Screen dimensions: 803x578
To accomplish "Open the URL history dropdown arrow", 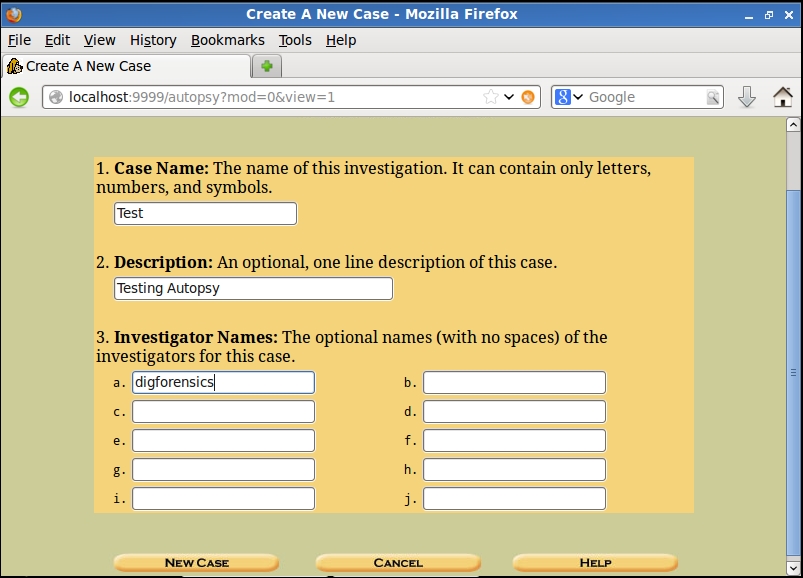I will click(x=509, y=97).
